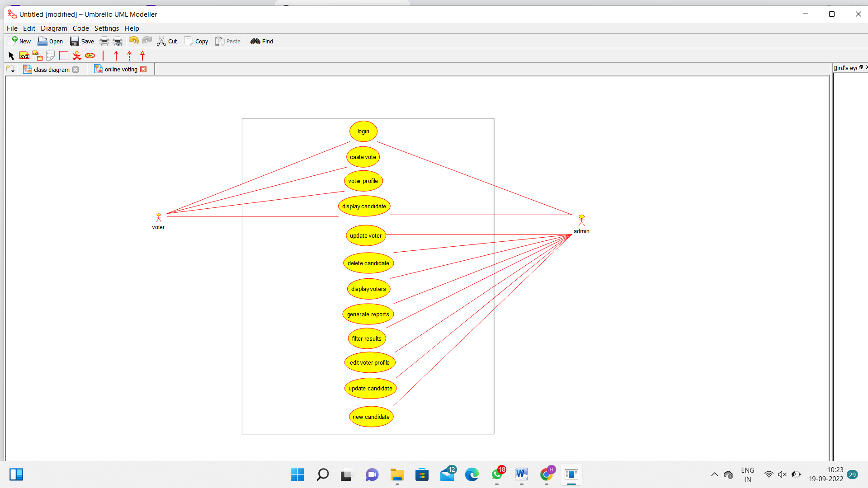Close the online voting tab
The image size is (868, 488).
[143, 69]
